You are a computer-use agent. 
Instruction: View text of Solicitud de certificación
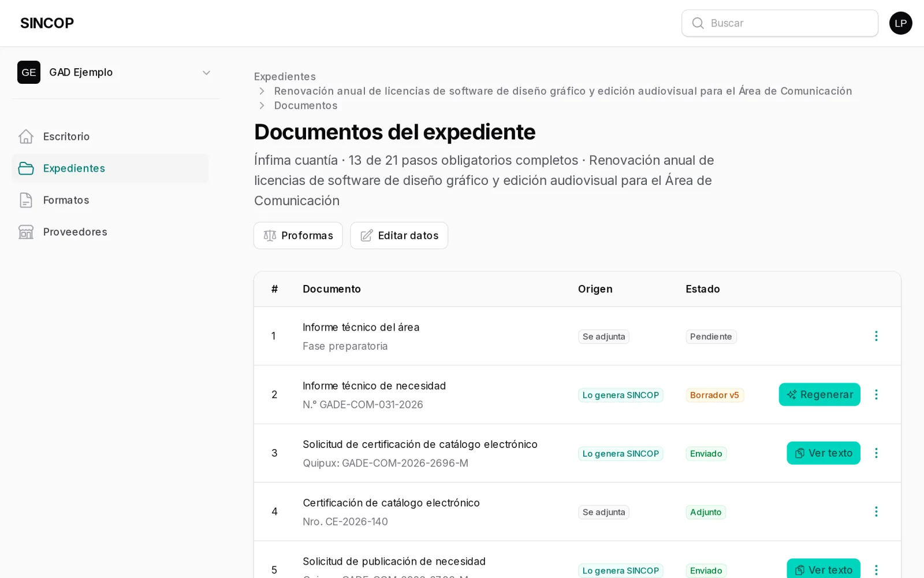click(x=824, y=453)
